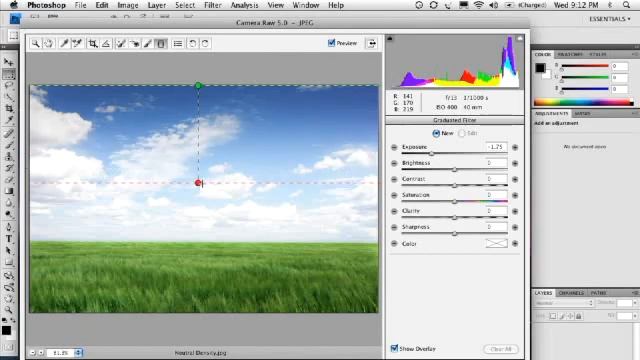Open the Color panel options menu
640x360 pixels.
pyautogui.click(x=635, y=54)
